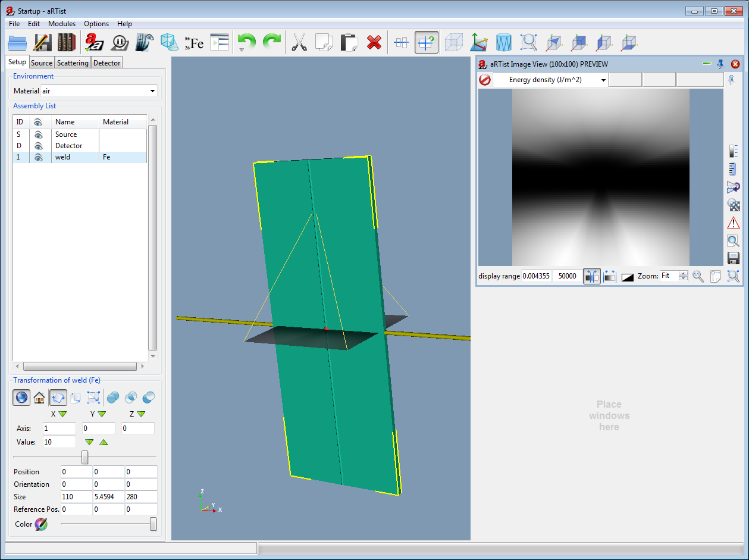Click the green arrow next to Z axis
The height and width of the screenshot is (560, 749).
[141, 414]
